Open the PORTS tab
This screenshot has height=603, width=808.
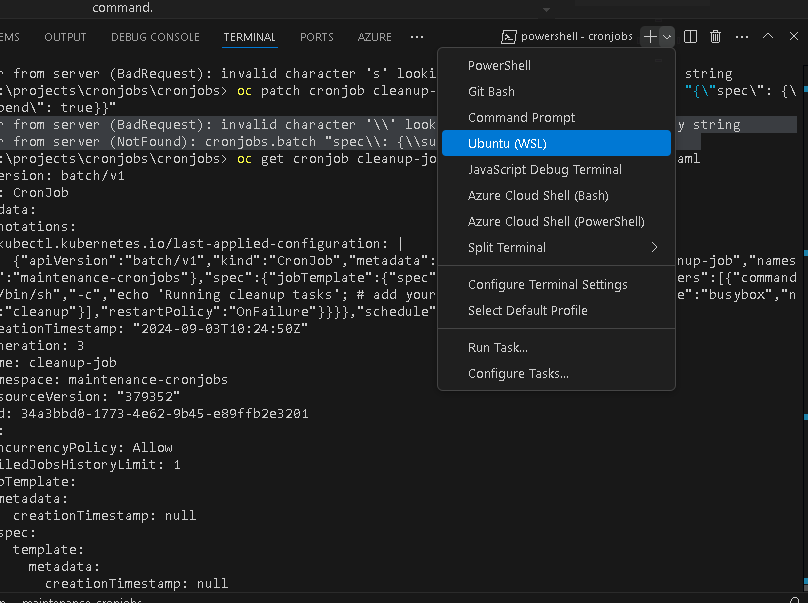pyautogui.click(x=316, y=37)
